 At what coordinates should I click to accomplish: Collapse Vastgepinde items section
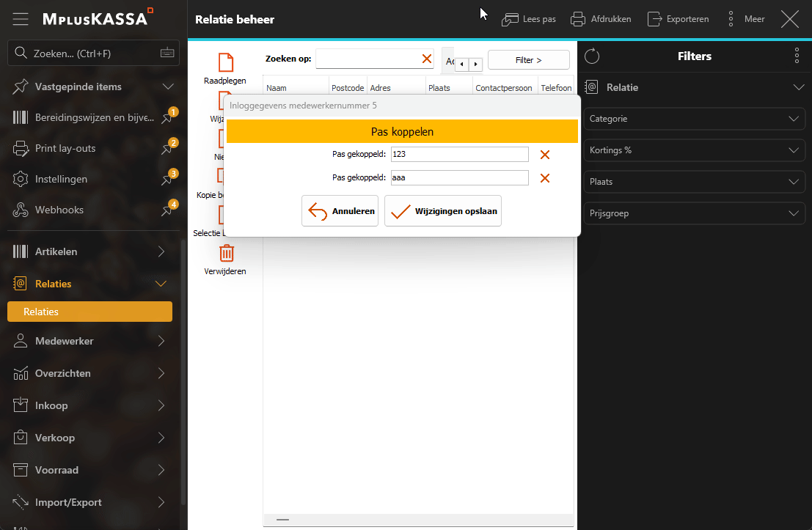[168, 87]
